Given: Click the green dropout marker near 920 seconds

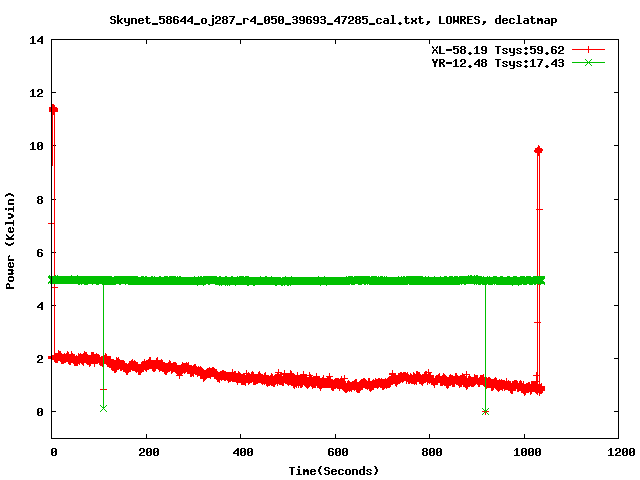Looking at the screenshot, I should pyautogui.click(x=485, y=411).
